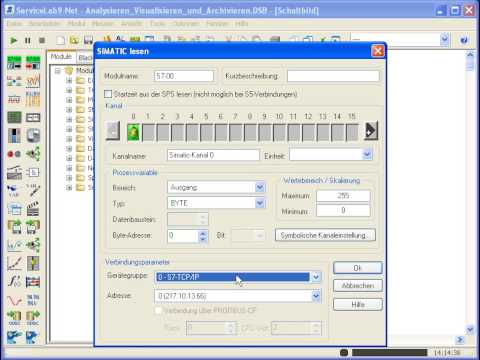Select the red dots module icon in sidebar

pos(14,154)
